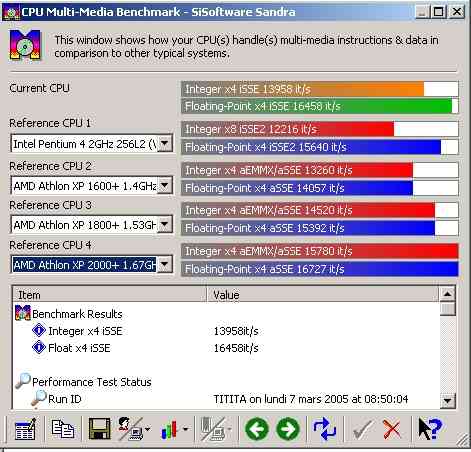This screenshot has height=452, width=471.
Task: Refresh benchmark with blue update arrows
Action: pos(324,429)
